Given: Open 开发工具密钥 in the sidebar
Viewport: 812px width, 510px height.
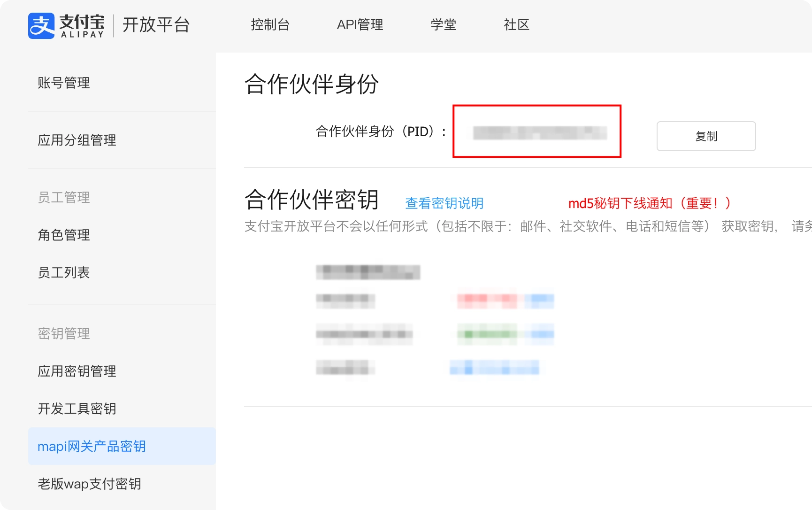Looking at the screenshot, I should coord(77,409).
